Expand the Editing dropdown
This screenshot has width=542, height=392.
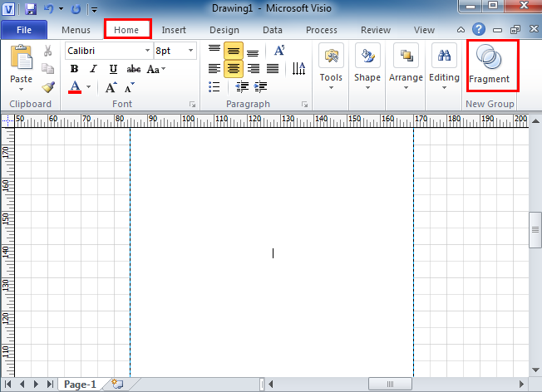(444, 88)
